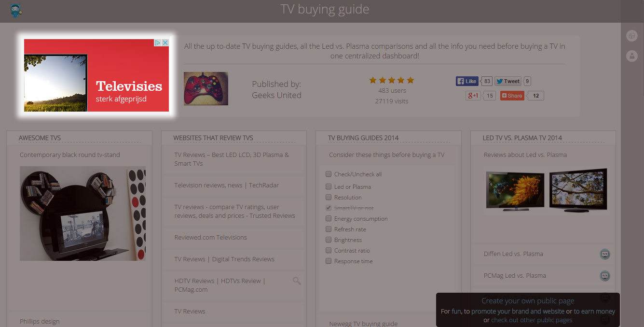Open the user profile icon in sidebar
644x327 pixels.
click(x=631, y=56)
